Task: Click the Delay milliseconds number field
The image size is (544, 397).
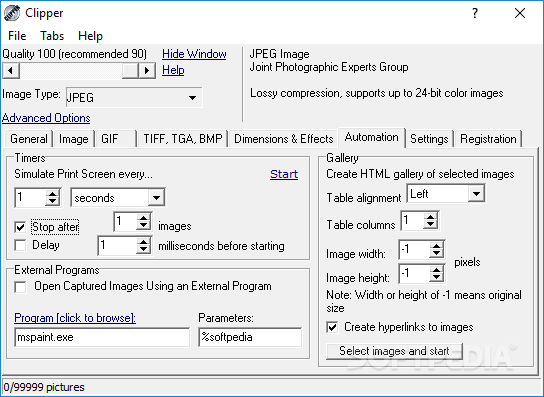Action: [x=118, y=246]
